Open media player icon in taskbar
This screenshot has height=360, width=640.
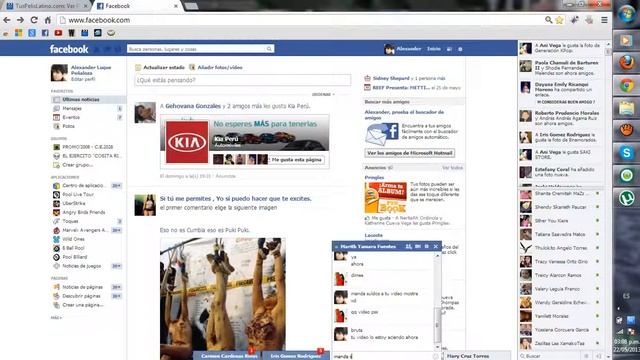click(627, 40)
